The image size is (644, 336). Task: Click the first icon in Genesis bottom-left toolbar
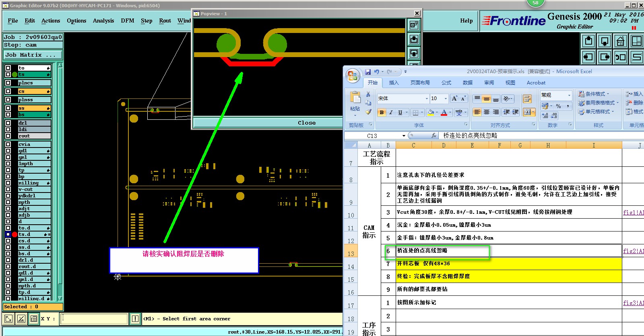coord(8,319)
